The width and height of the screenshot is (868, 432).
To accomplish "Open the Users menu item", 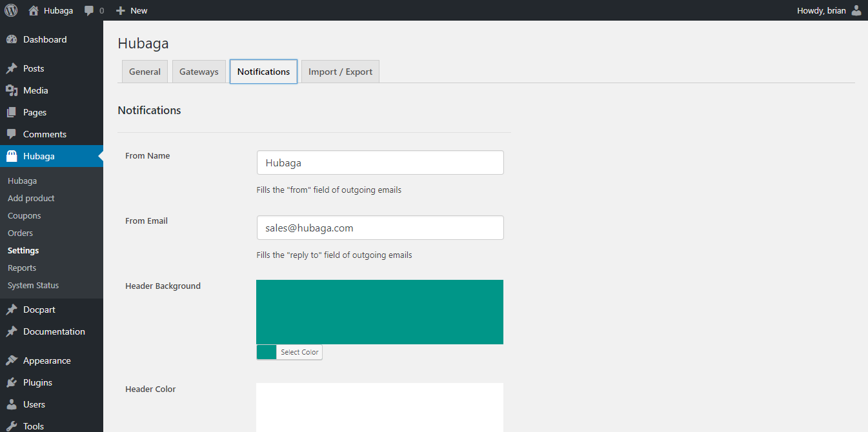I will pyautogui.click(x=52, y=404).
